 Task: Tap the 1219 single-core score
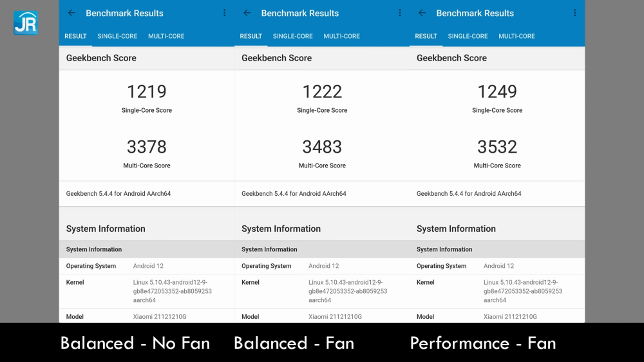147,91
